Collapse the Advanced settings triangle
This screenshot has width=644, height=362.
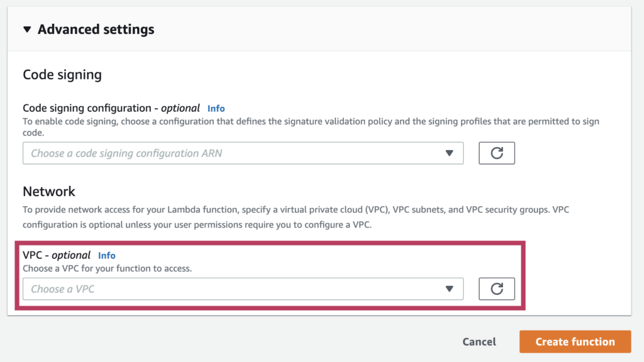(x=27, y=30)
